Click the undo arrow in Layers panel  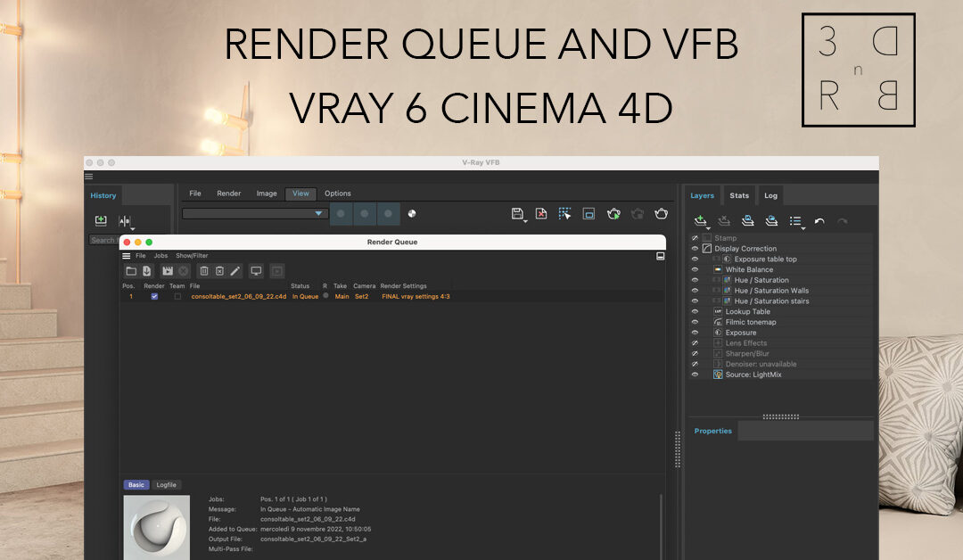coord(819,221)
